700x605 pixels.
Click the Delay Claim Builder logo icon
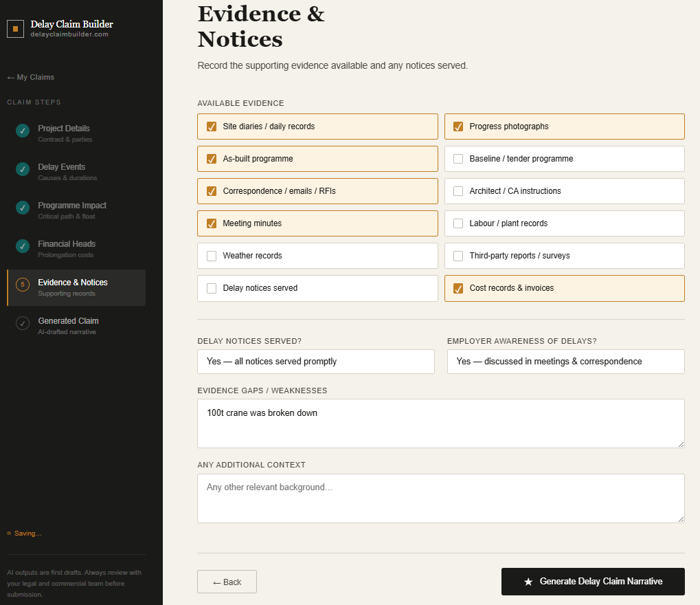[15, 29]
